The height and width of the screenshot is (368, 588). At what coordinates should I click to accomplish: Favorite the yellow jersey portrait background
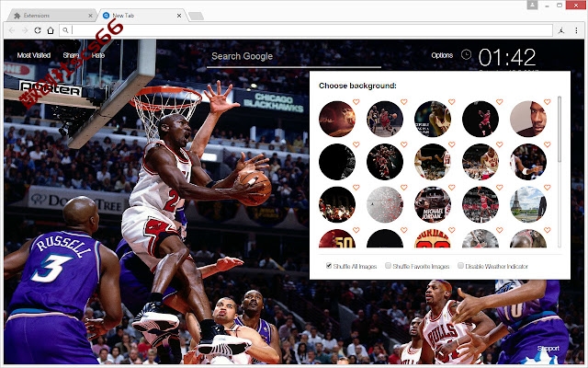[x=451, y=102]
